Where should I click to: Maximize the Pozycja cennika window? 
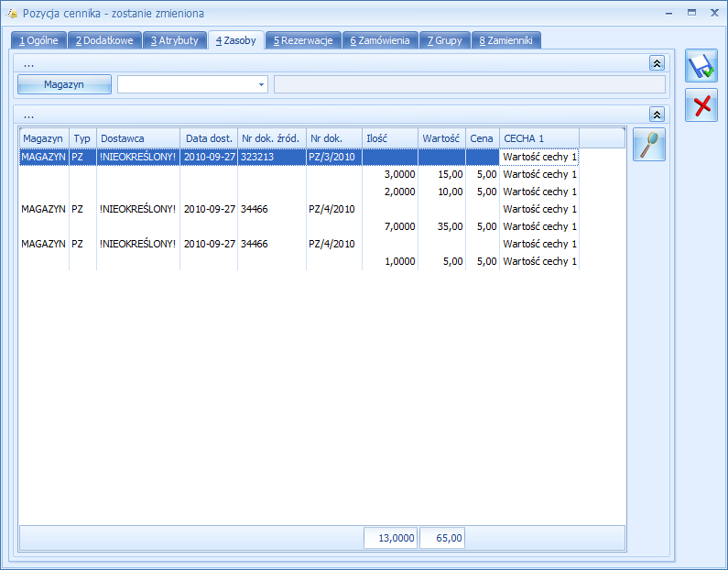(x=691, y=13)
